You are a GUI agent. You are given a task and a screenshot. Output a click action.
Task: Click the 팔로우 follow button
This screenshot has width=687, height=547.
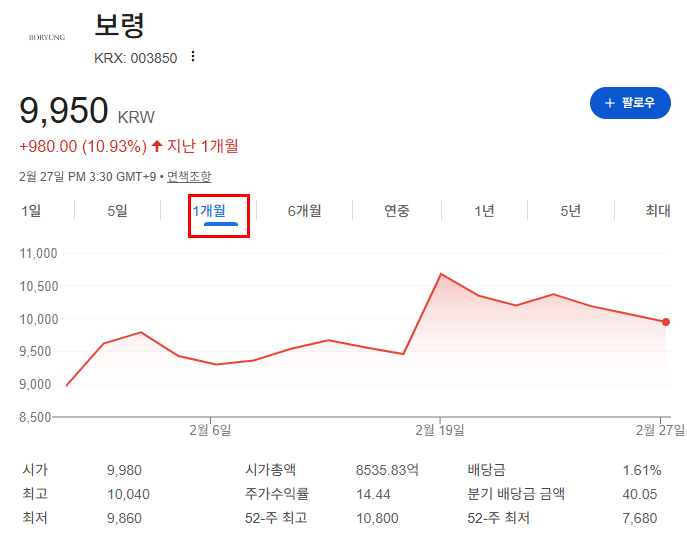[x=630, y=103]
